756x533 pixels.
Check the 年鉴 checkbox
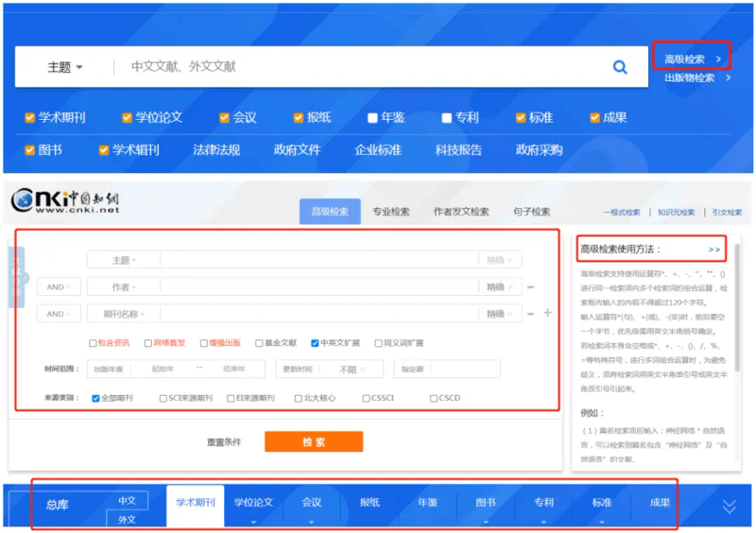tap(372, 118)
